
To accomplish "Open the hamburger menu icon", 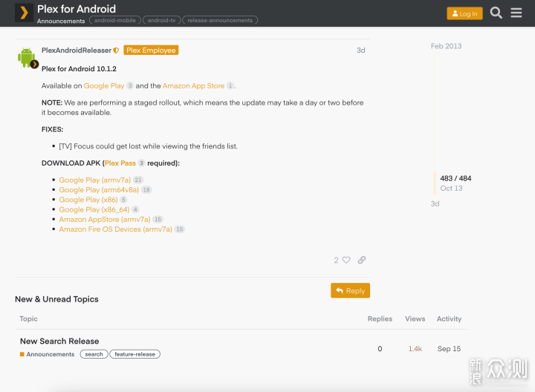I will click(x=516, y=13).
